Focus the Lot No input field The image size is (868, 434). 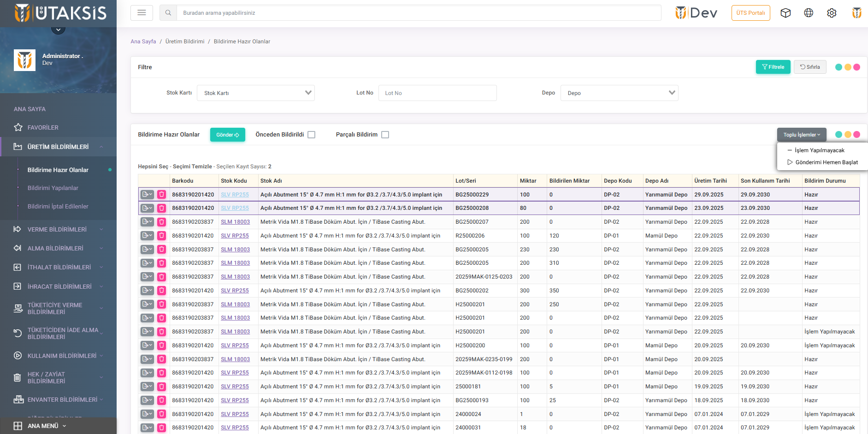[437, 93]
